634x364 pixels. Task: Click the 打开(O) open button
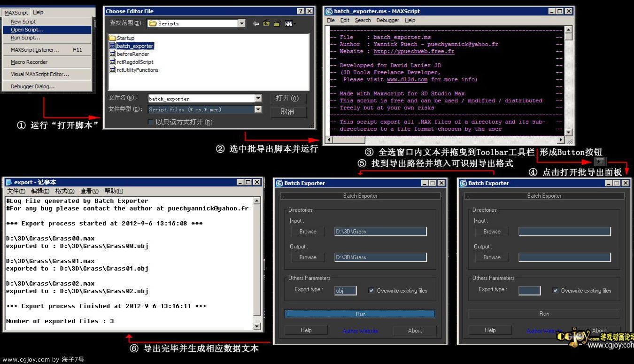(x=288, y=98)
